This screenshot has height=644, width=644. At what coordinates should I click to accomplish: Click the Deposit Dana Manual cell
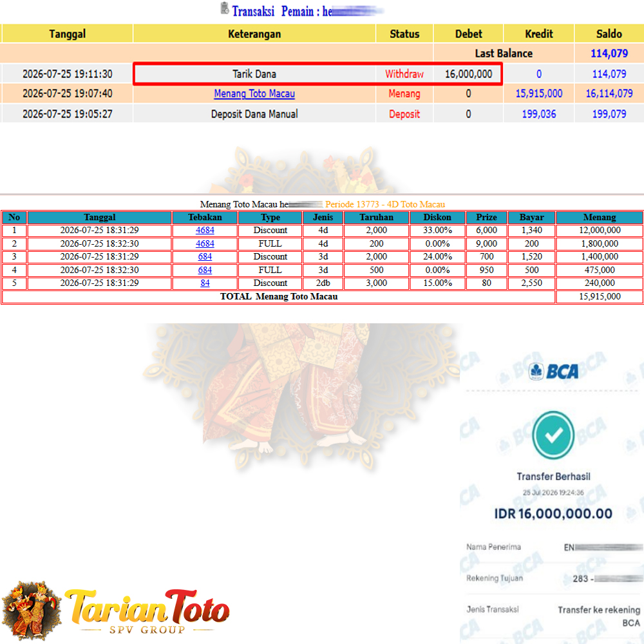[x=254, y=114]
